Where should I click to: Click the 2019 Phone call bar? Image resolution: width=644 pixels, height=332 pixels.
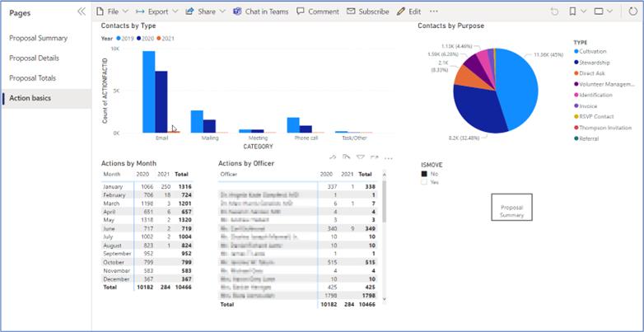(x=293, y=125)
